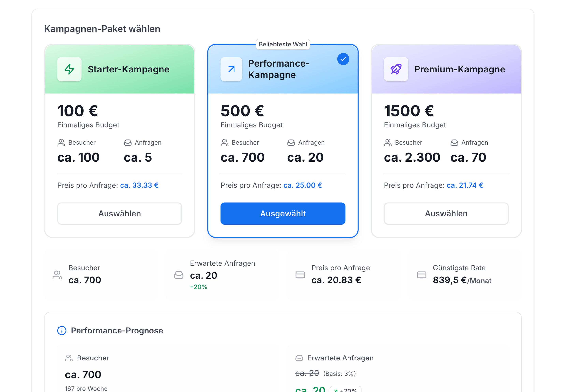568x392 pixels.
Task: Click the strikethrough ca. 20 value
Action: (307, 373)
